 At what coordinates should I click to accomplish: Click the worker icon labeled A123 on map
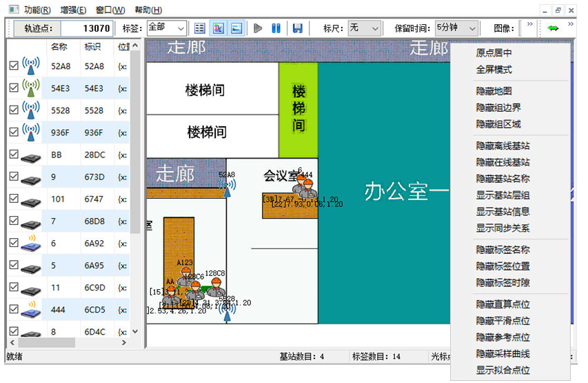click(185, 275)
